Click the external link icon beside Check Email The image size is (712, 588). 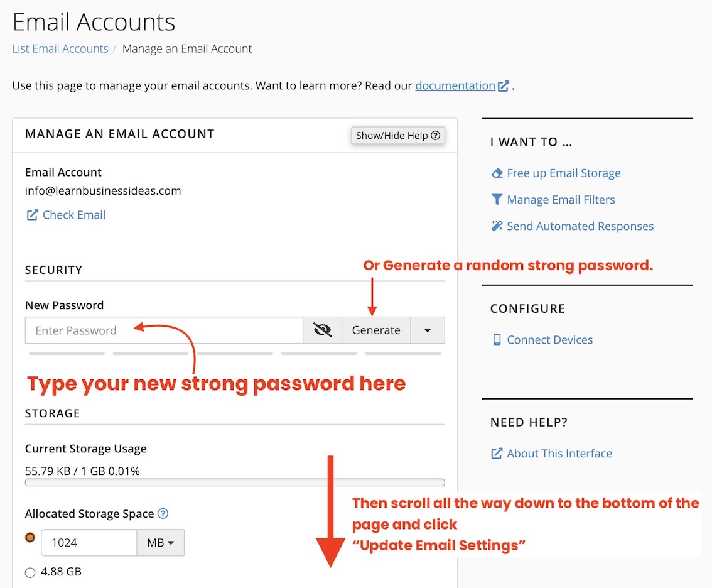pos(33,214)
